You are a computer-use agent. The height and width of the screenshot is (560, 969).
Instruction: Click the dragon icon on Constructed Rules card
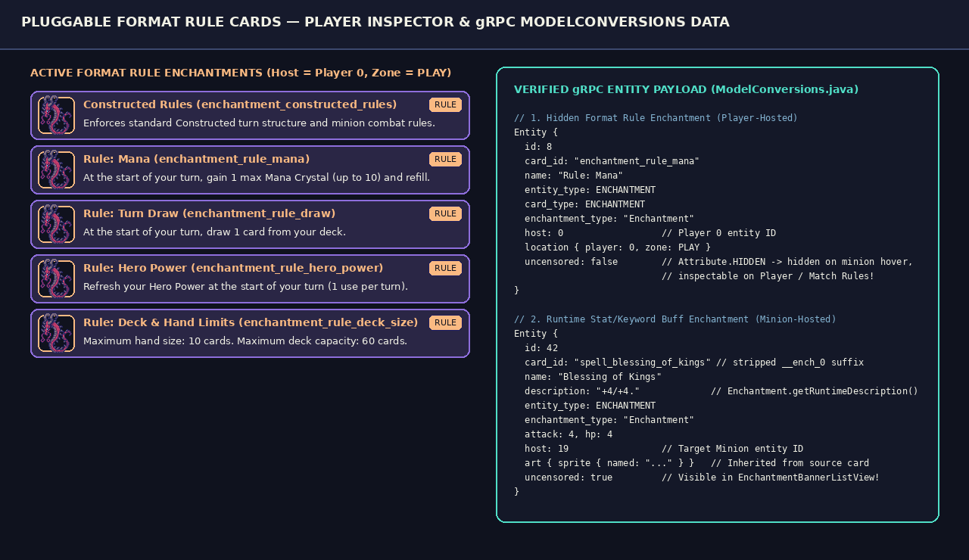tap(56, 116)
